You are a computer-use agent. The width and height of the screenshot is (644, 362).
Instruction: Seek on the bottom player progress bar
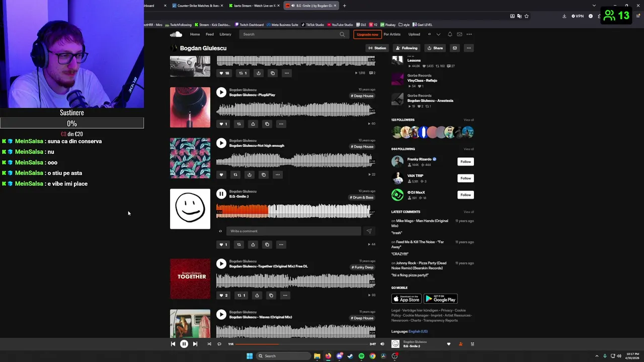coord(301,344)
